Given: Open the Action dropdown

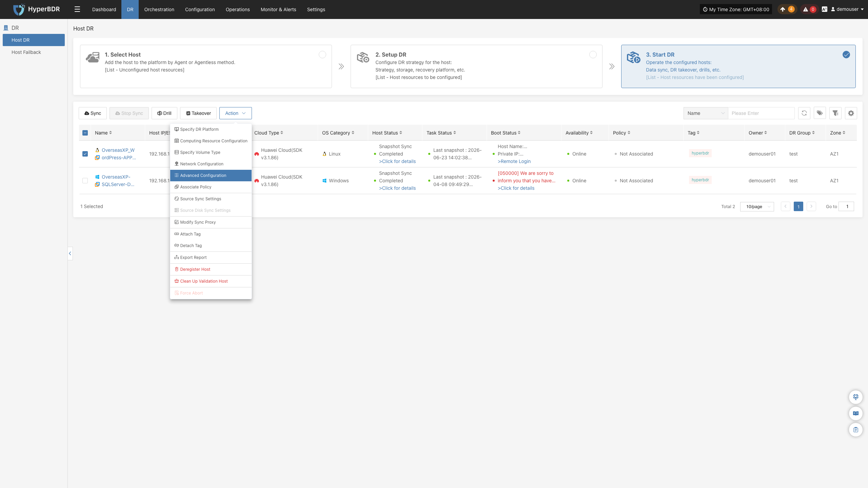Looking at the screenshot, I should [235, 113].
